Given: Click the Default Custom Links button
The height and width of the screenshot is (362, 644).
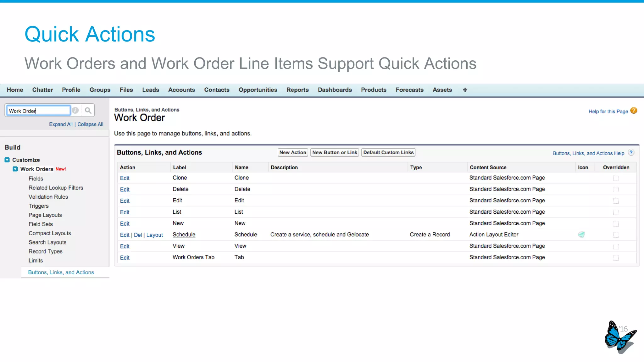Looking at the screenshot, I should (x=388, y=152).
